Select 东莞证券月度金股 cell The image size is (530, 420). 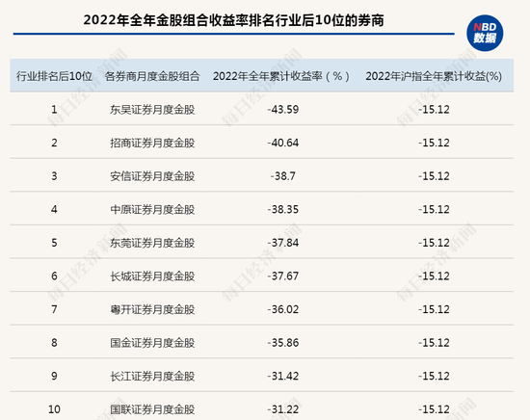[x=152, y=243]
